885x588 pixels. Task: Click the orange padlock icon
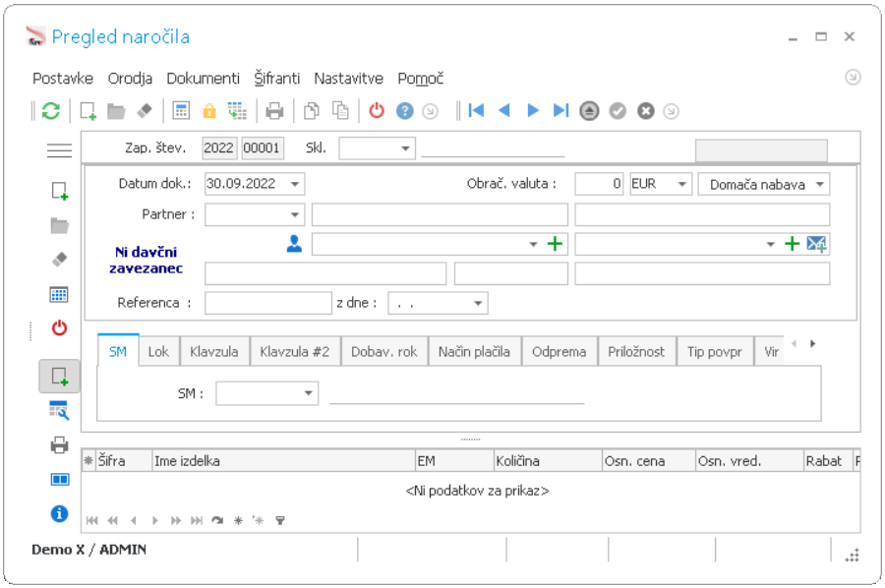tap(209, 111)
